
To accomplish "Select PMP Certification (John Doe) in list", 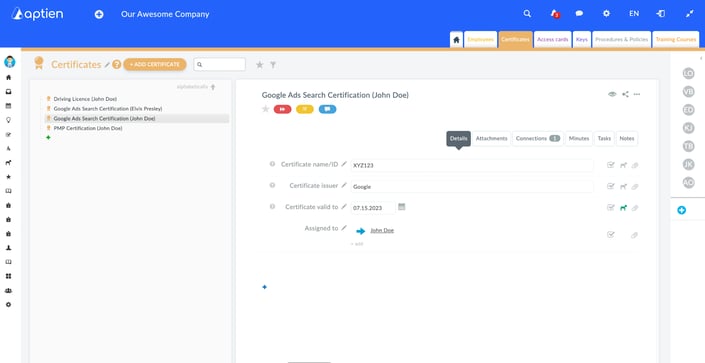I will coord(88,128).
